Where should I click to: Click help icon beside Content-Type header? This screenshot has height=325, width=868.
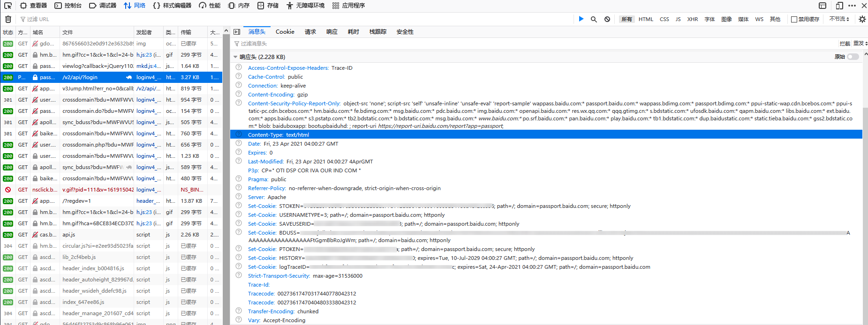[x=239, y=134]
